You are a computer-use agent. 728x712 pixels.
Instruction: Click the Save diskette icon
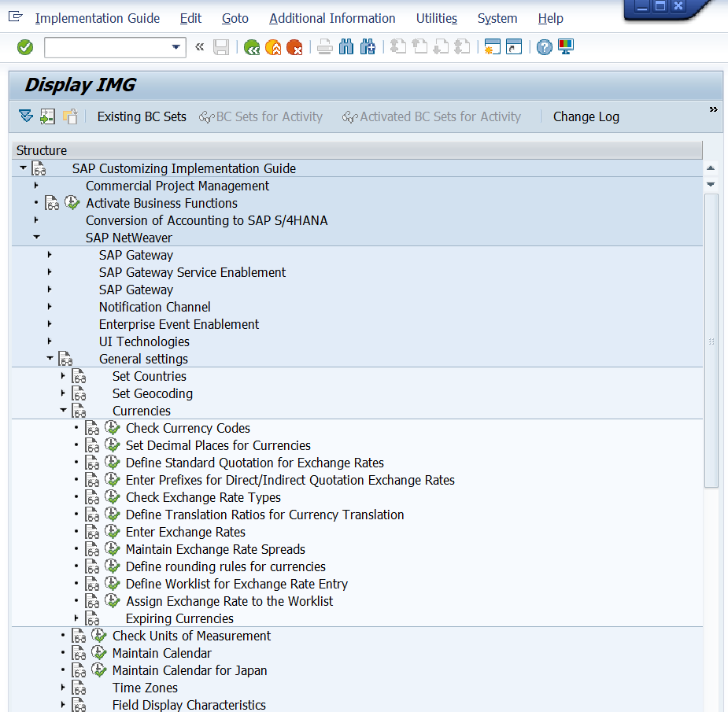click(221, 47)
